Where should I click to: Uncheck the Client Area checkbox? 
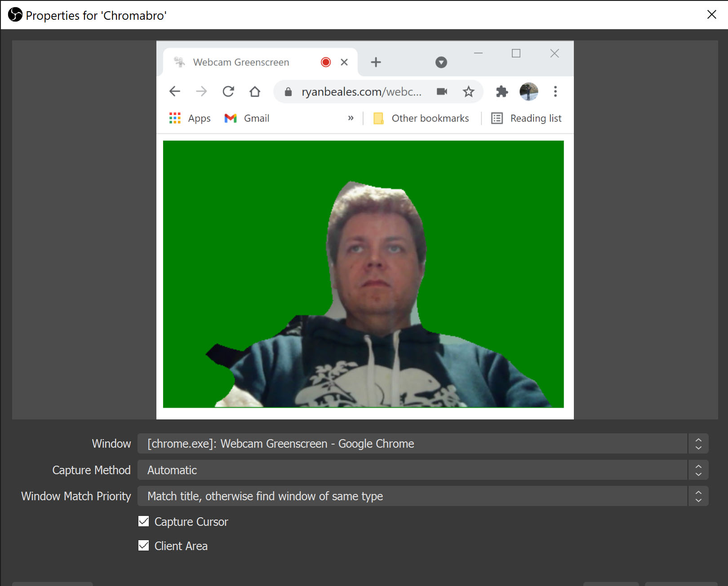click(x=144, y=546)
